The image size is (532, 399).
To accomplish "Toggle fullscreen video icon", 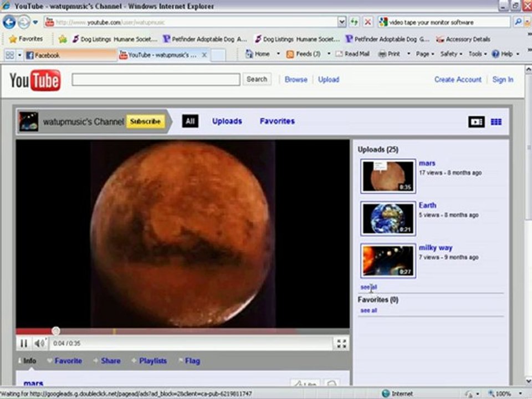I will click(x=341, y=344).
